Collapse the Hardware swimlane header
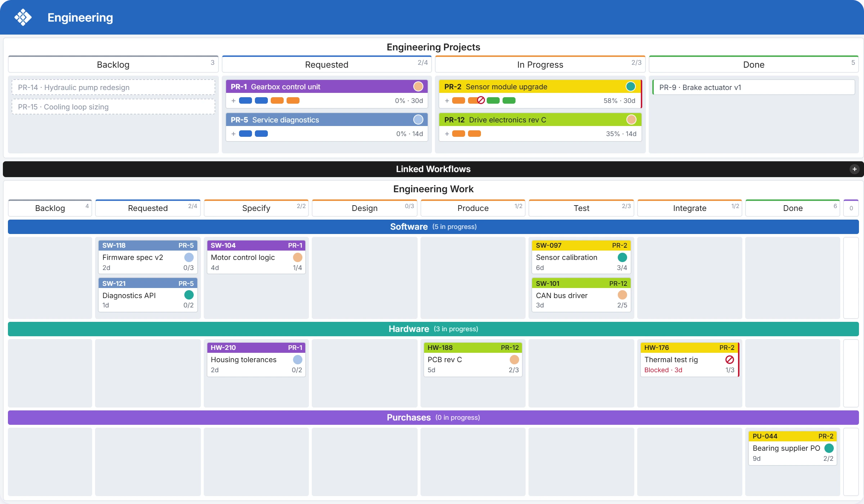This screenshot has width=864, height=504. point(433,329)
